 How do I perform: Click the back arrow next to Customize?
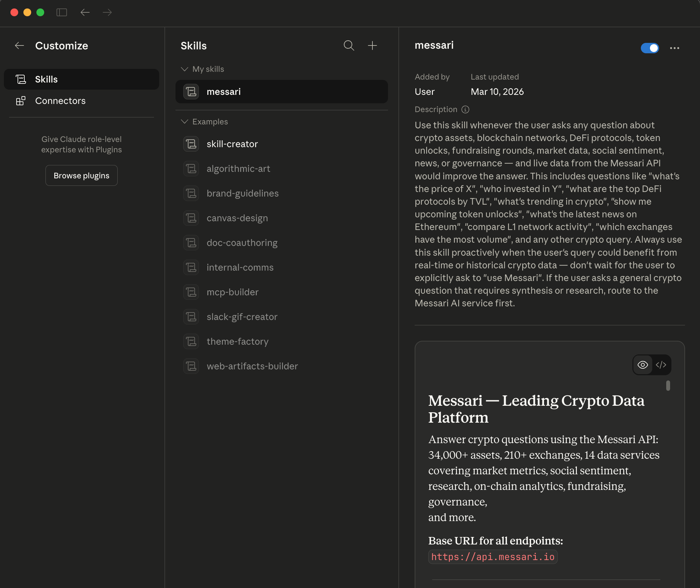(19, 46)
